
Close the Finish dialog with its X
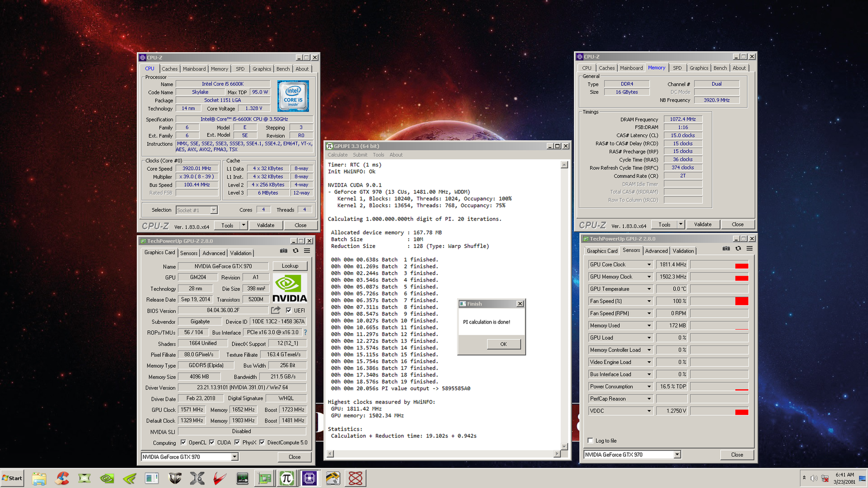(520, 304)
